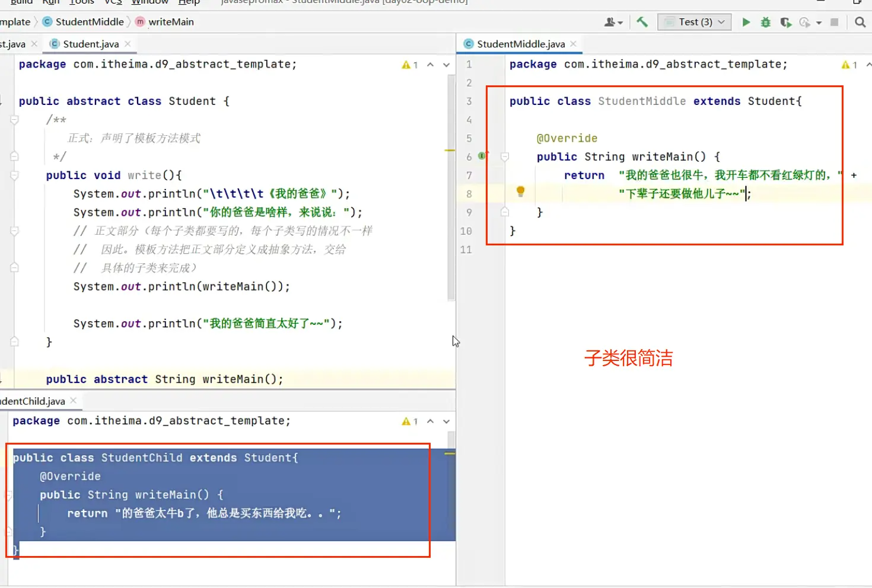Screen dimensions: 872x588
Task: Open the Window menu
Action: tap(150, 2)
